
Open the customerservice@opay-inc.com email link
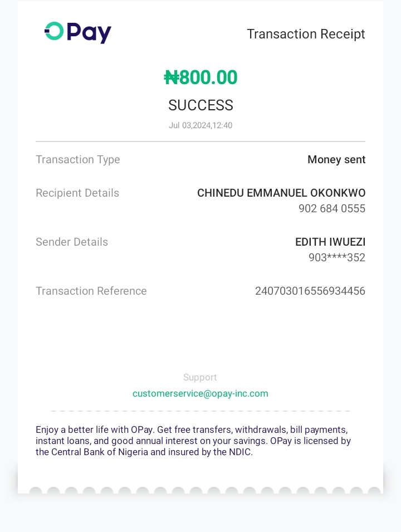click(200, 393)
